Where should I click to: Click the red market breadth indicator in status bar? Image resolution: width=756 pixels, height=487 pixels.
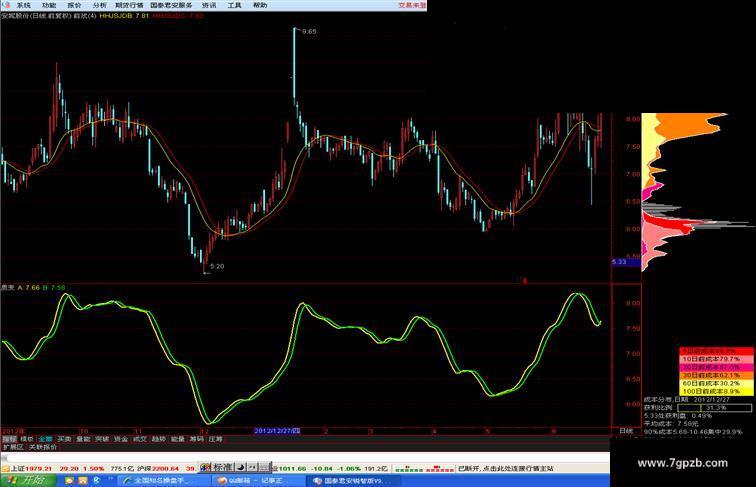coord(439,468)
